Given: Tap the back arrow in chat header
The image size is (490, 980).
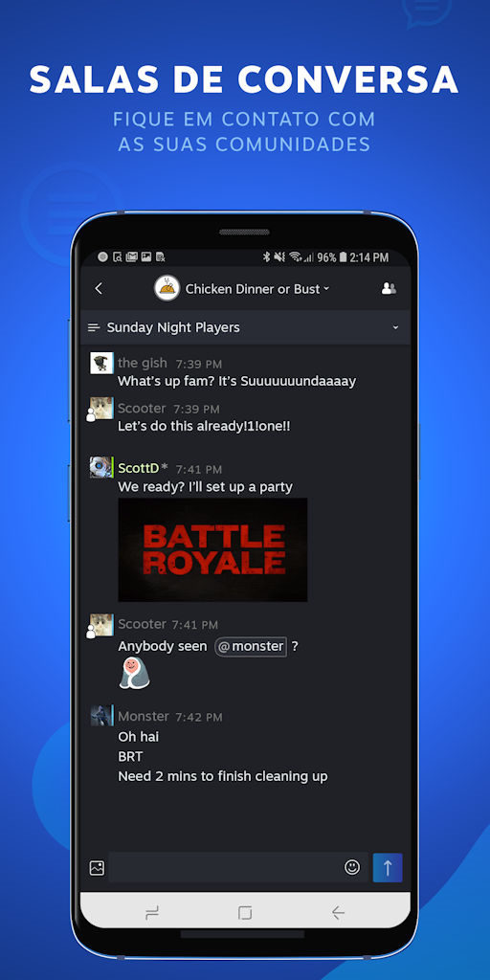Looking at the screenshot, I should click(x=99, y=288).
